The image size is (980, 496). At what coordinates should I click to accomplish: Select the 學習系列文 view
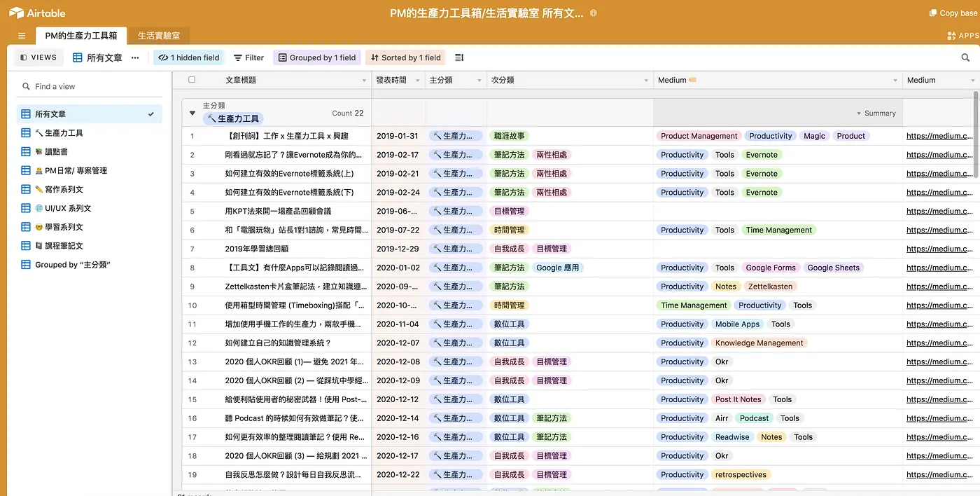coord(90,227)
